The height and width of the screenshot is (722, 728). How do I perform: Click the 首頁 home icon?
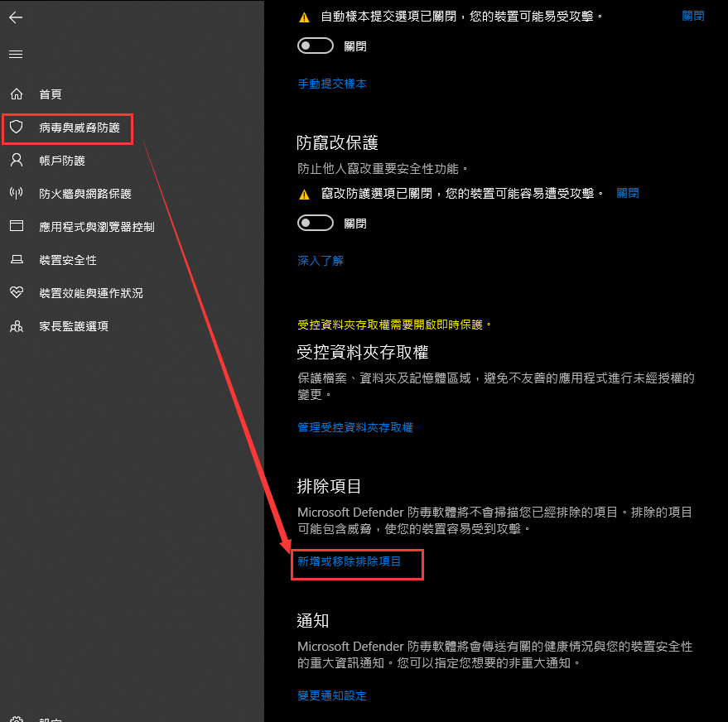pos(16,94)
